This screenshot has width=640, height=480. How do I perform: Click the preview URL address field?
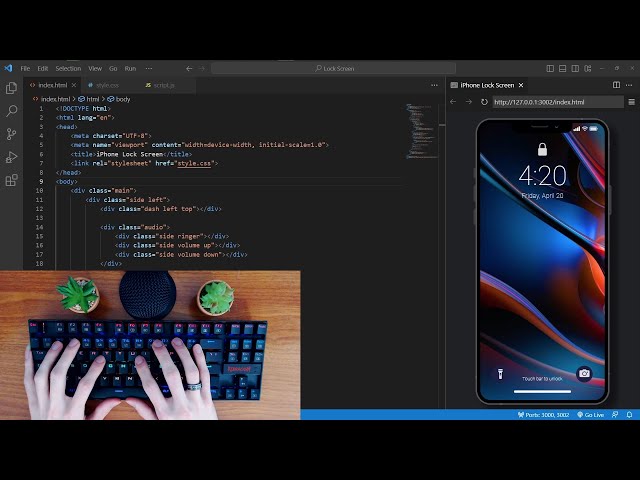click(x=558, y=102)
